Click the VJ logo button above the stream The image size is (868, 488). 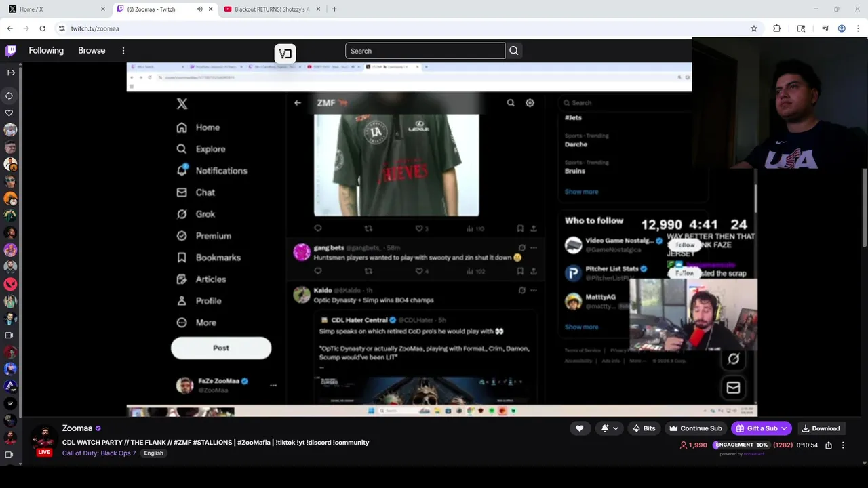pos(285,54)
